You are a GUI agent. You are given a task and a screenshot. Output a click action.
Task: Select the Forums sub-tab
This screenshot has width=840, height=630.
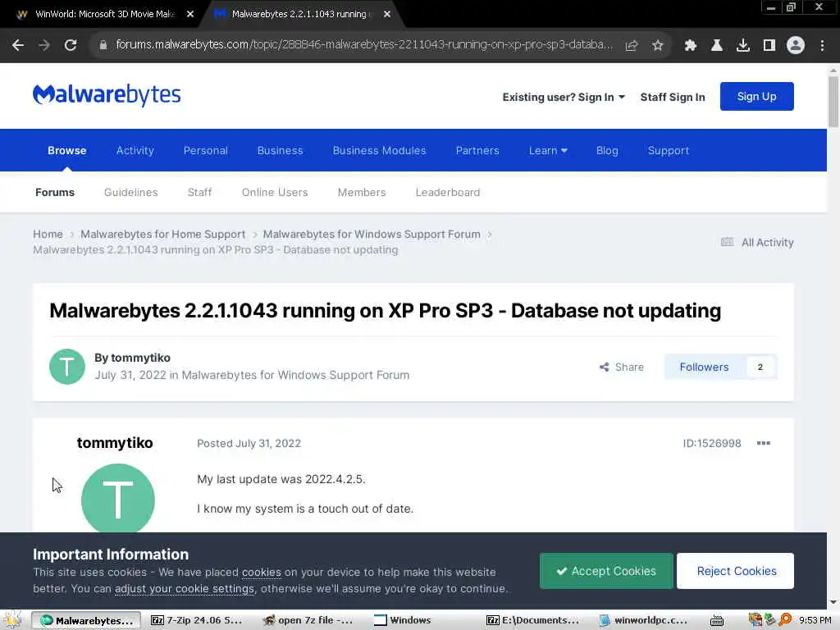(55, 192)
